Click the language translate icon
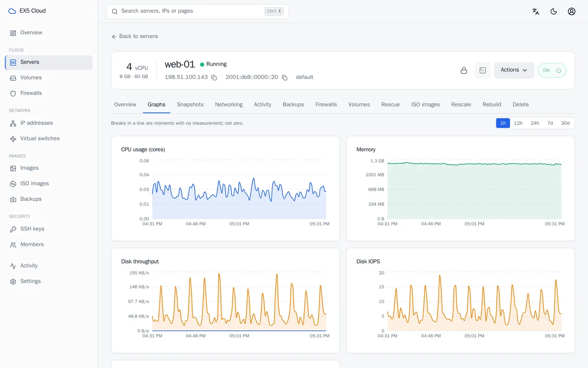 (x=535, y=11)
